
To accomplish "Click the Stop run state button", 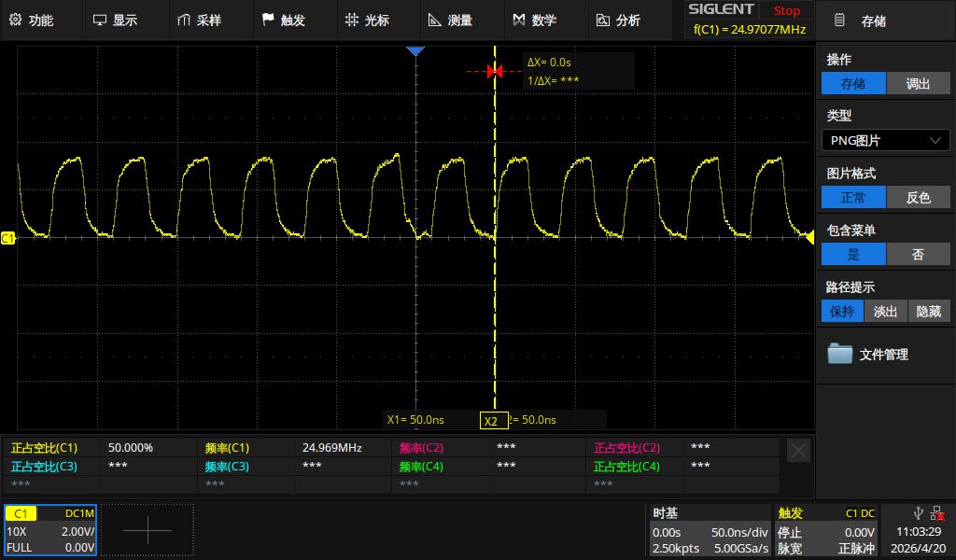I will pyautogui.click(x=786, y=10).
